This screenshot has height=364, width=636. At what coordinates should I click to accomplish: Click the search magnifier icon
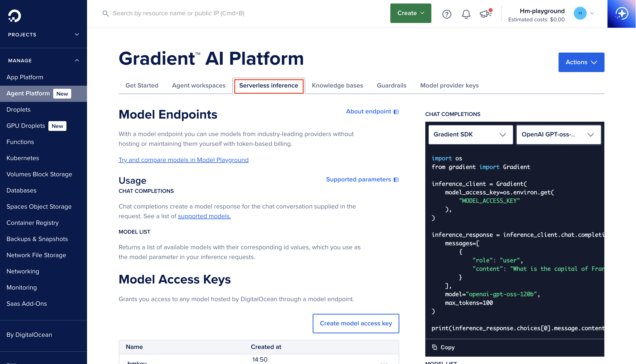[x=106, y=13]
